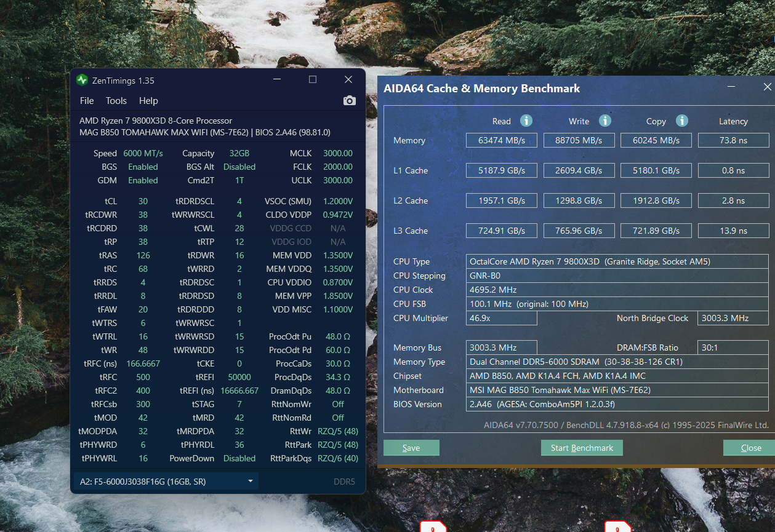Click the AIDA64 version footer text

626,425
